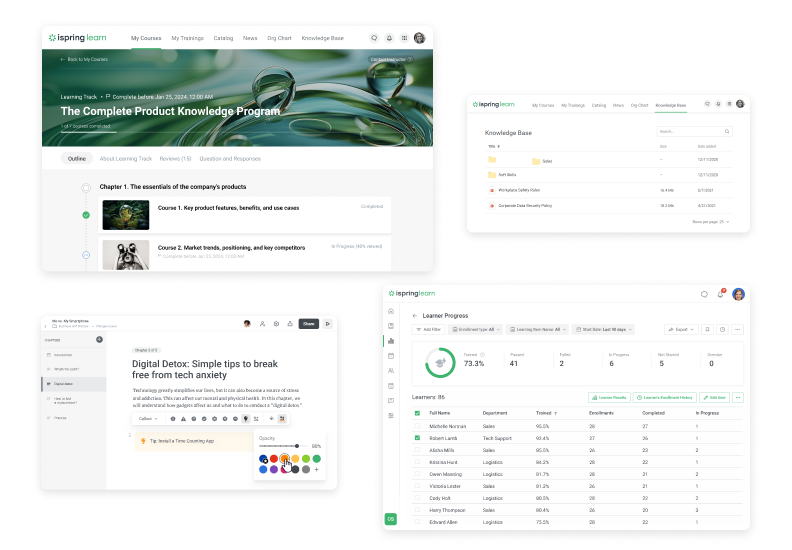Open the users icon in Learner Progress sidebar
Viewport: 792px width, 550px height.
pyautogui.click(x=391, y=371)
